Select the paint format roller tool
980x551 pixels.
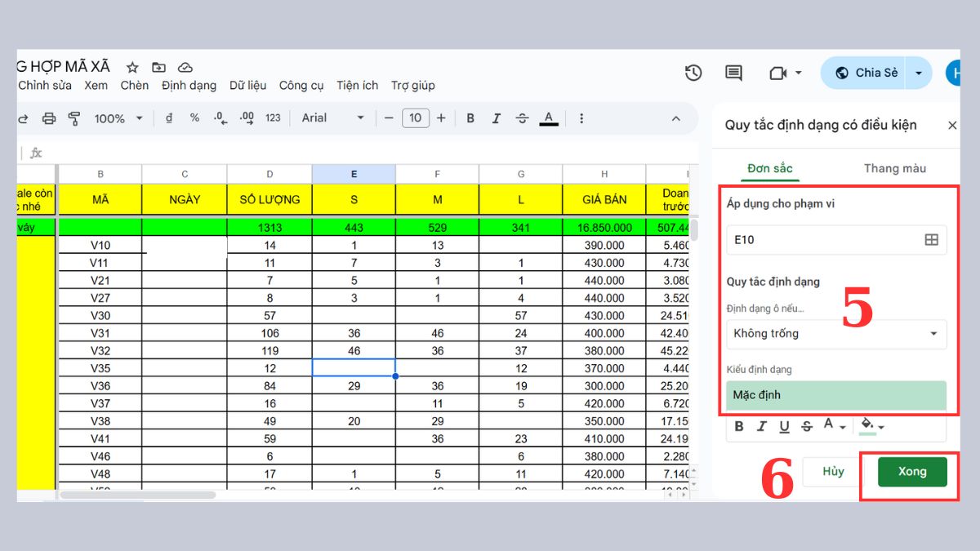point(74,118)
